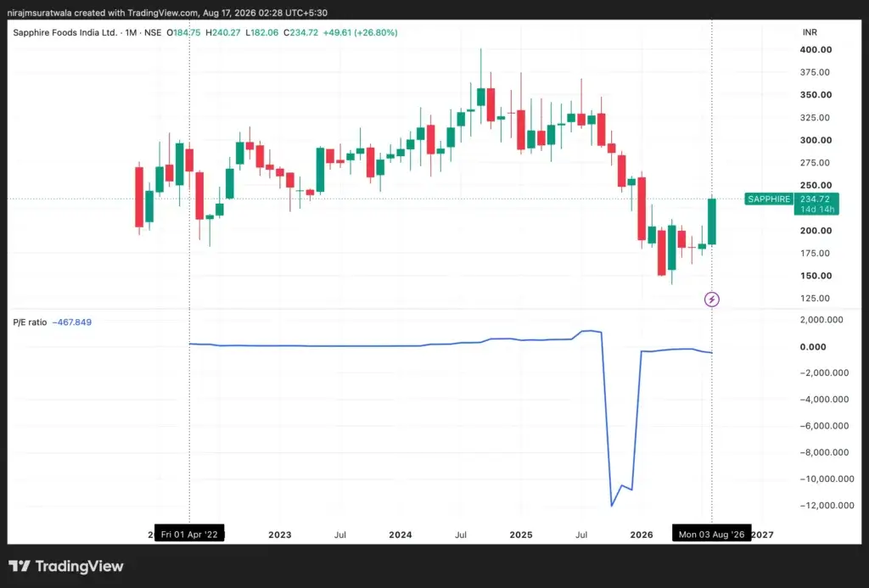This screenshot has height=588, width=869.
Task: Click the 125.00 price axis label
Action: 816,298
